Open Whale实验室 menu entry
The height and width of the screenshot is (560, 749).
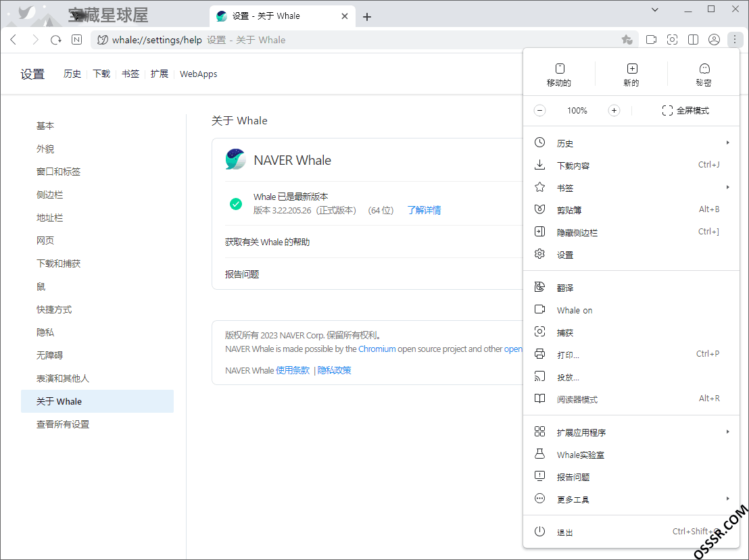pyautogui.click(x=631, y=455)
